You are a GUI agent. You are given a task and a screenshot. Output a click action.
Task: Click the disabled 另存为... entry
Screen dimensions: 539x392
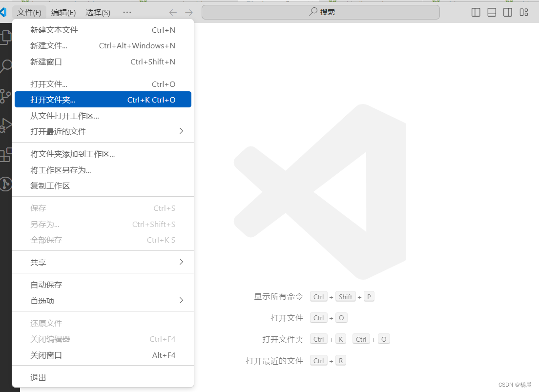103,224
